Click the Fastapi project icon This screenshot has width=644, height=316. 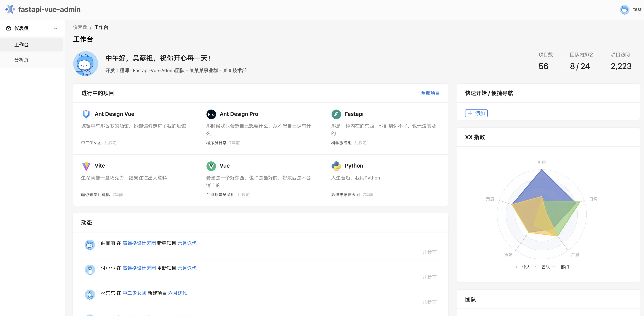(336, 114)
